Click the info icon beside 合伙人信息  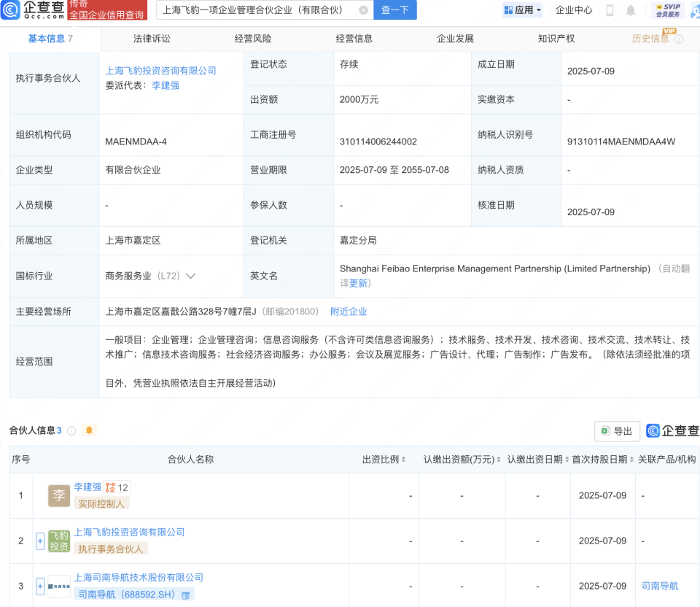point(71,430)
